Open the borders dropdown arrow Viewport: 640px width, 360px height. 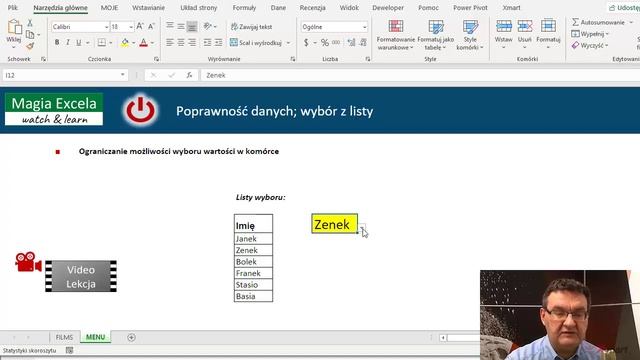tap(111, 43)
